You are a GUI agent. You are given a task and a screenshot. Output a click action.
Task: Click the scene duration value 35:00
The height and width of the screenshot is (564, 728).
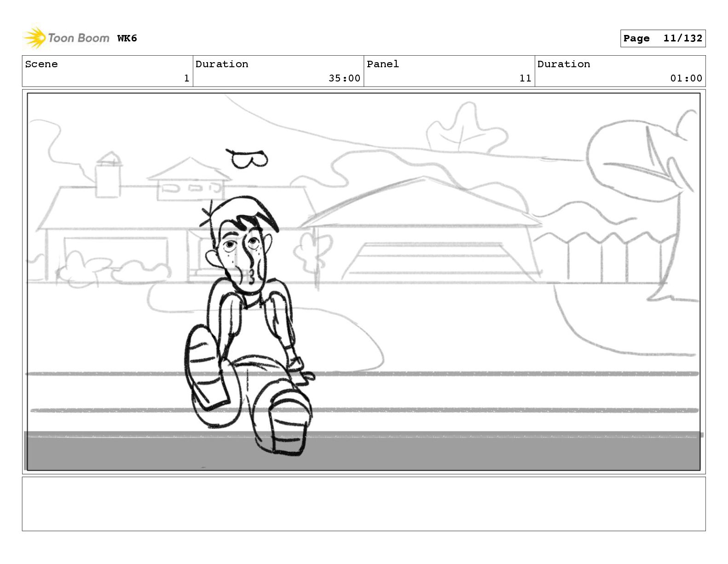point(344,78)
